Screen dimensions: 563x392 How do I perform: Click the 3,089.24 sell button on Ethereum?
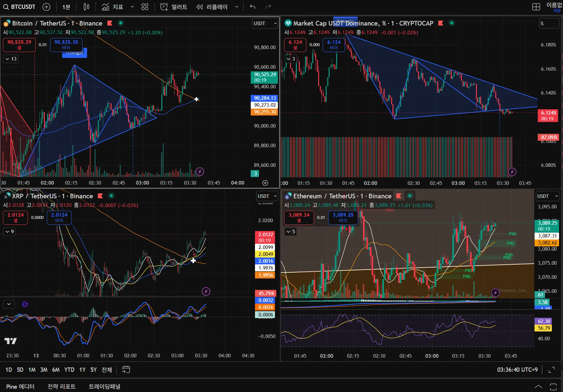(299, 218)
